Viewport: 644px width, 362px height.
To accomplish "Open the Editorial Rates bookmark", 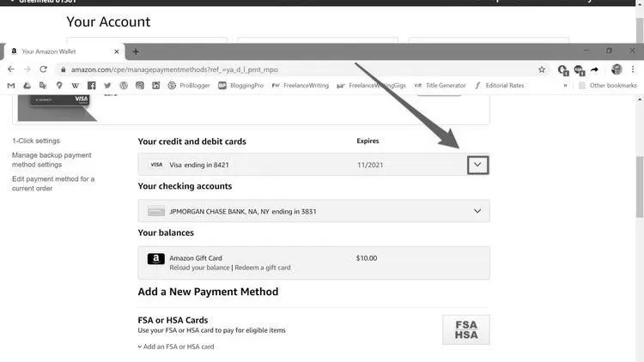I will [x=499, y=86].
